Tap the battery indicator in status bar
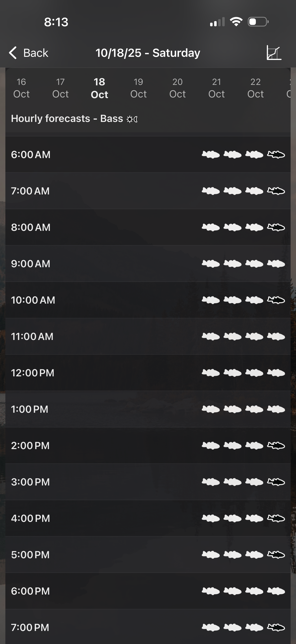The image size is (296, 644). [258, 22]
